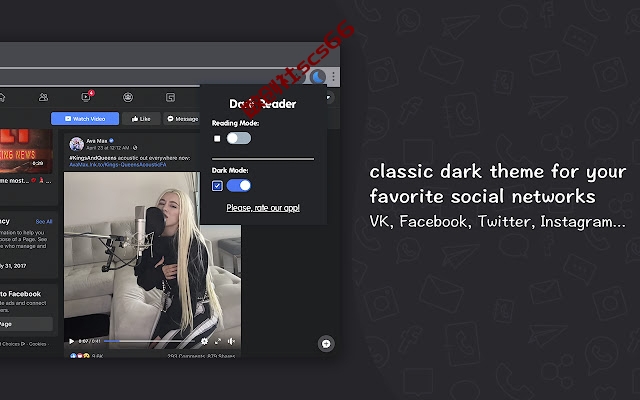The image size is (640, 400).
Task: Open Facebook Watch tab with notification badge
Action: point(87,96)
